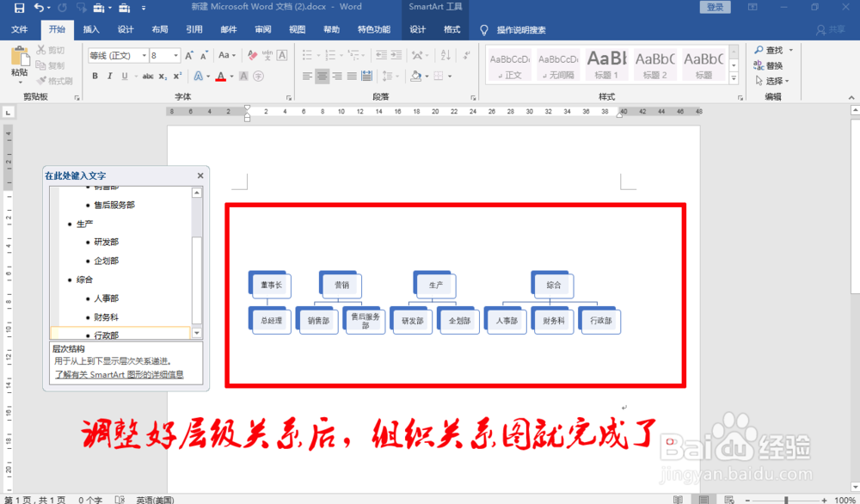Click the Save icon in quick access toolbar
The image size is (860, 504).
pos(19,7)
